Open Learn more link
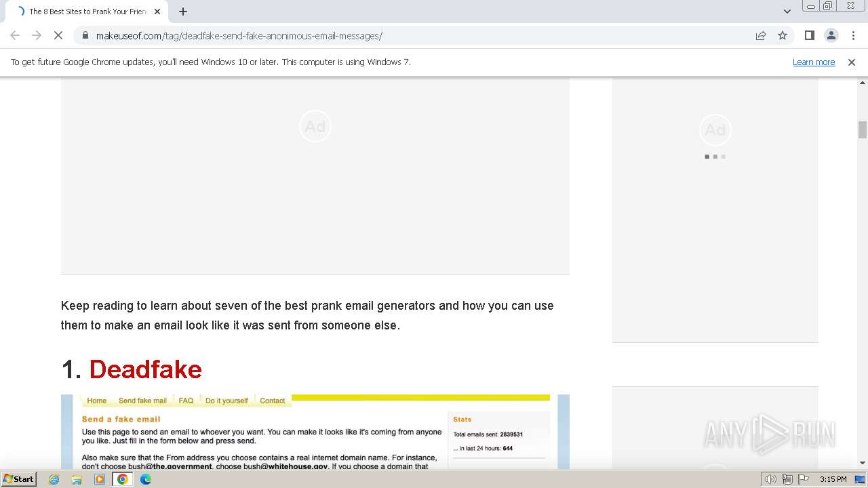Viewport: 868px width, 488px height. click(x=814, y=62)
